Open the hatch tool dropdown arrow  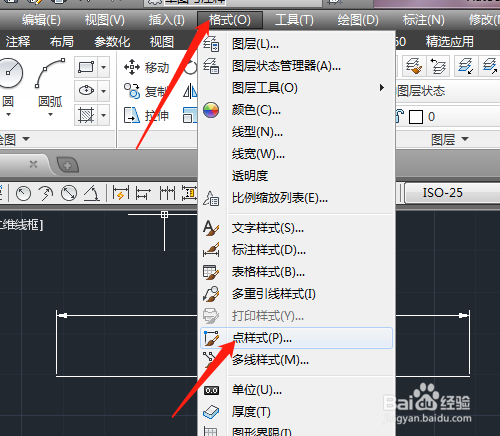(x=104, y=115)
